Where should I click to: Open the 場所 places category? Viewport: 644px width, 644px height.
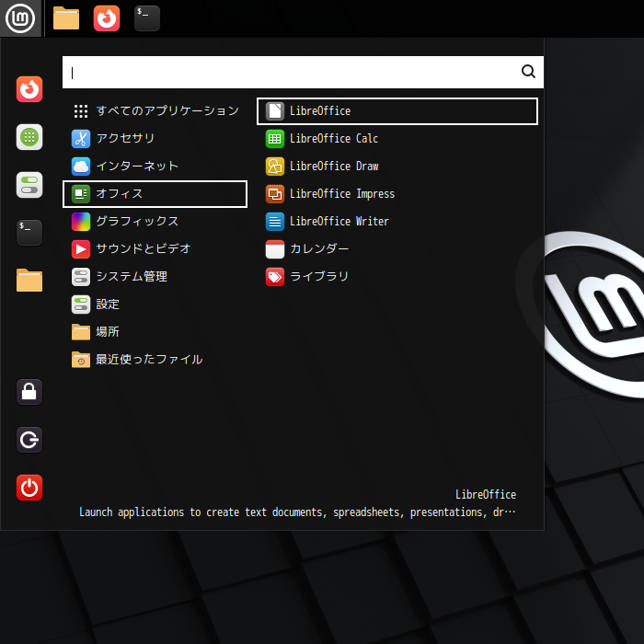[155, 332]
